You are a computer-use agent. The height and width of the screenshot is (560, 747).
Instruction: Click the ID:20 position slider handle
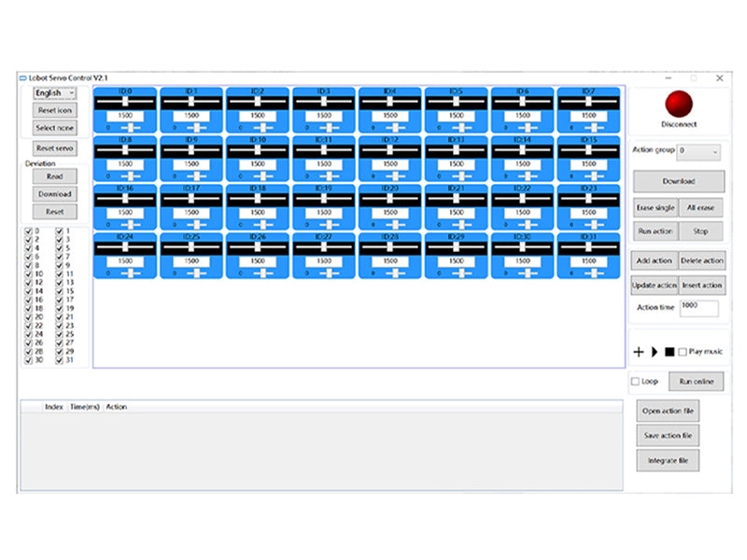click(x=390, y=199)
